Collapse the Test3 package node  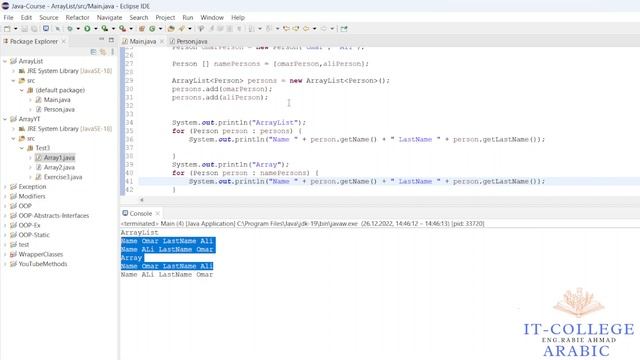tap(22, 148)
